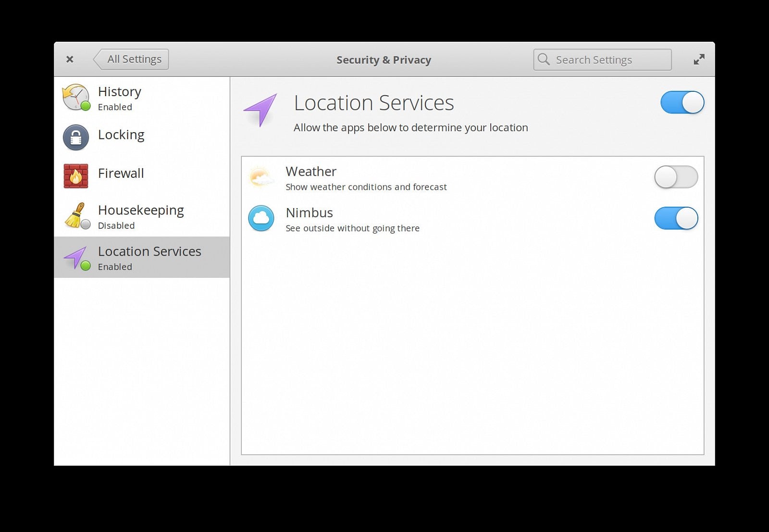769x532 pixels.
Task: Click the search magnifier icon
Action: coord(544,60)
